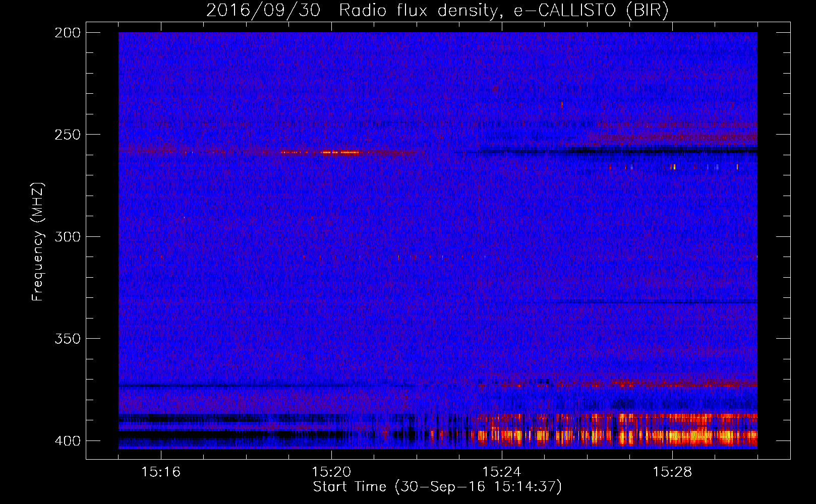Click the 15:28 time tick label
The height and width of the screenshot is (504, 816).
672,472
